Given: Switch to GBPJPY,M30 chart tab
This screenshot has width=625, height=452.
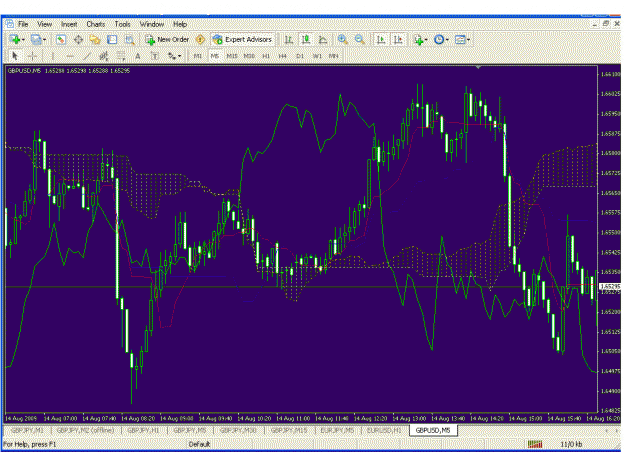Looking at the screenshot, I should click(x=238, y=430).
